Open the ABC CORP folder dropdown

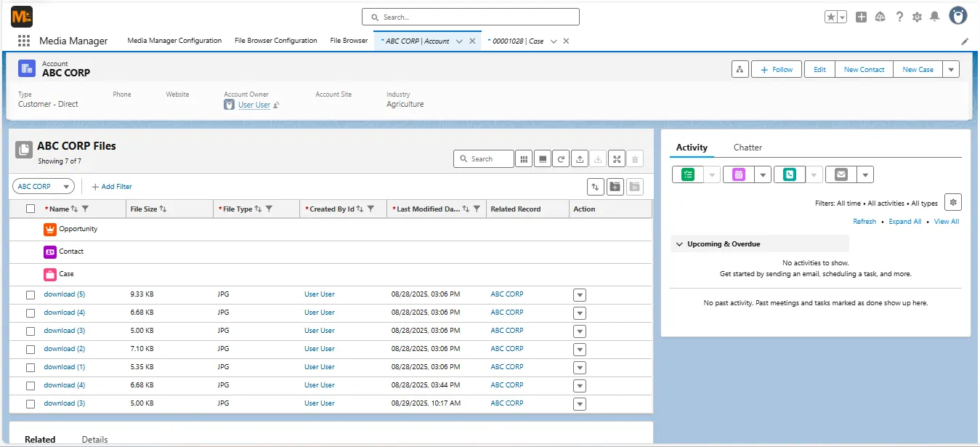(44, 187)
